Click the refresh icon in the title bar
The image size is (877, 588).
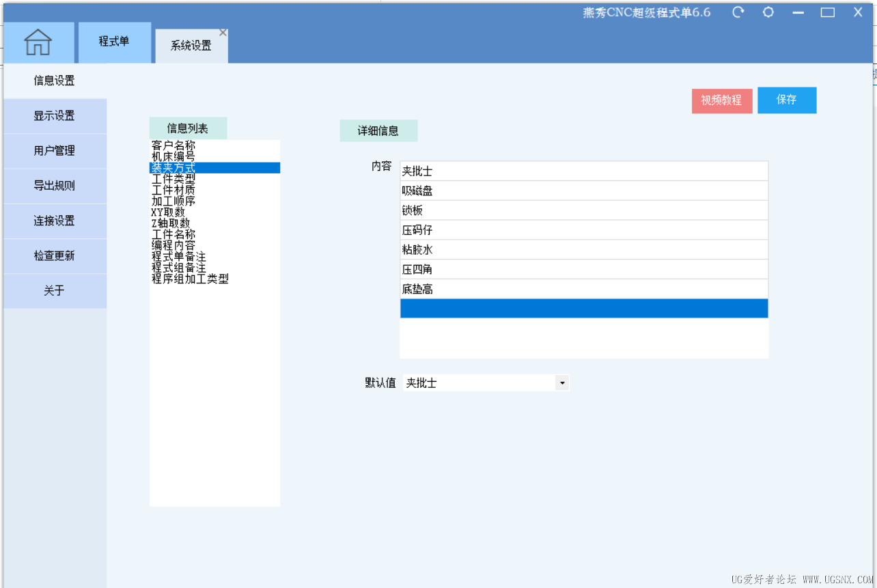click(x=738, y=12)
